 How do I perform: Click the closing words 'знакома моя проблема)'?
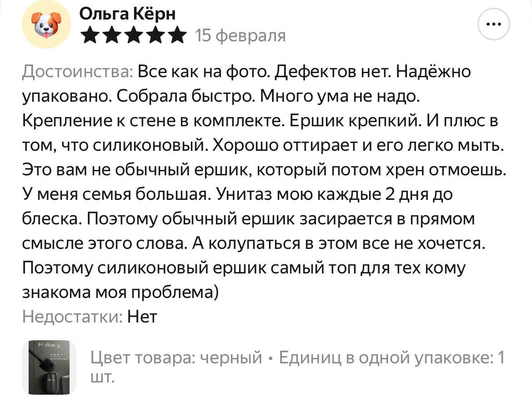point(120,293)
